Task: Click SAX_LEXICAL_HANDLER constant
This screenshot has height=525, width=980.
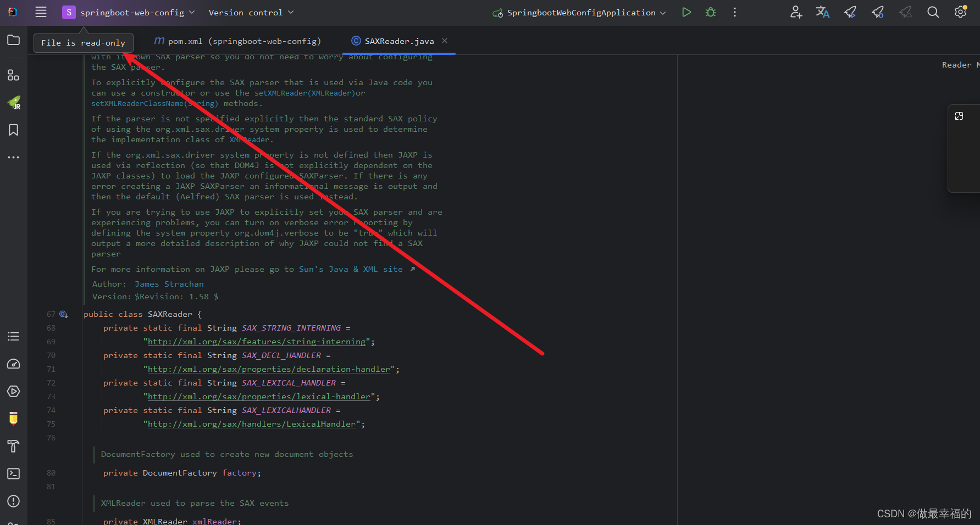Action: (289, 383)
